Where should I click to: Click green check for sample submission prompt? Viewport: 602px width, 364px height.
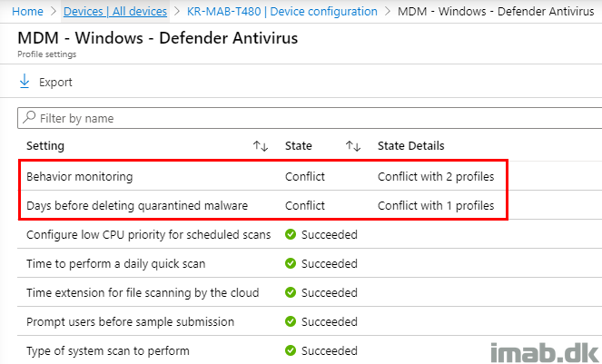(x=291, y=321)
